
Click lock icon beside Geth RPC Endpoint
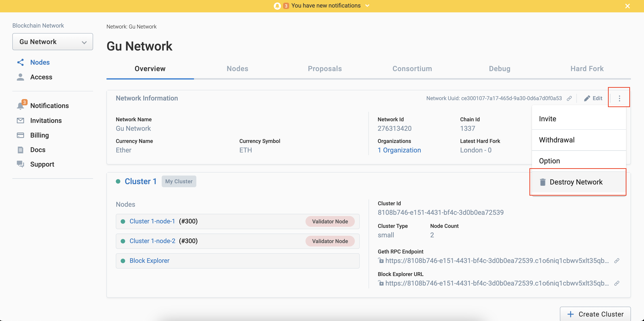click(380, 261)
